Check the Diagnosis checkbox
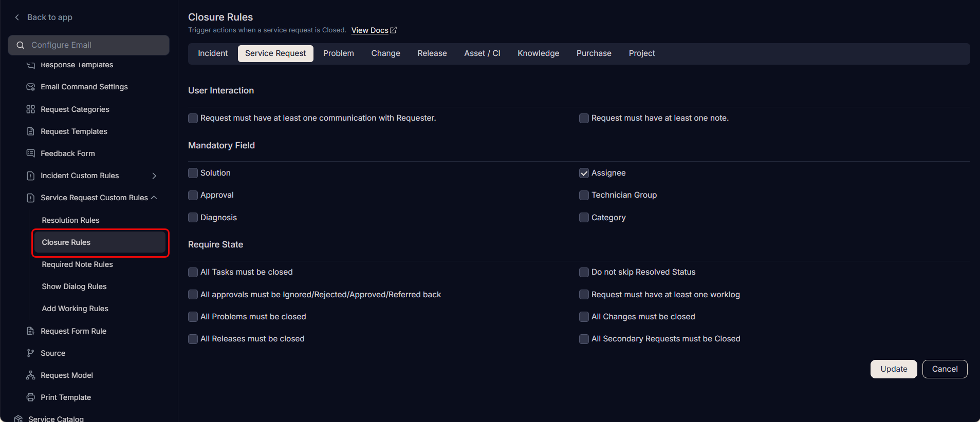The image size is (980, 422). (x=193, y=218)
